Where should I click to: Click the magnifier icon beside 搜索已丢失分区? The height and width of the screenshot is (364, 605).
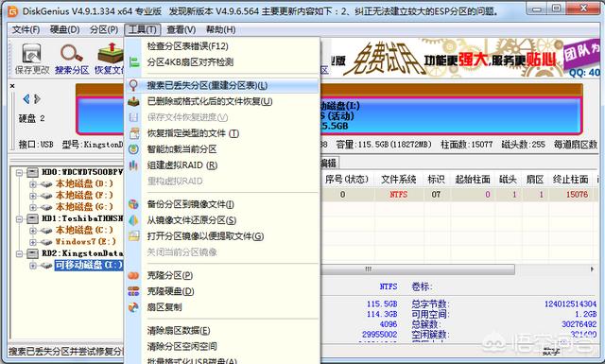pos(133,85)
